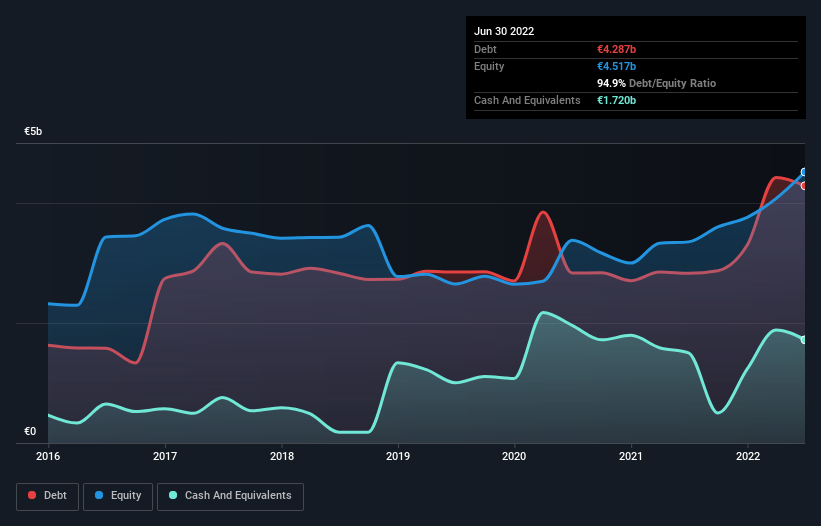
Task: Click the teal Cash endpoint marker
Action: (x=804, y=340)
